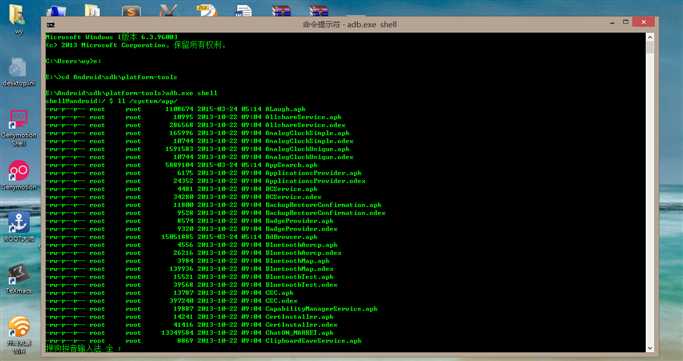Select the orange WiFi desktop shortcut
The width and height of the screenshot is (683, 361).
(x=19, y=334)
